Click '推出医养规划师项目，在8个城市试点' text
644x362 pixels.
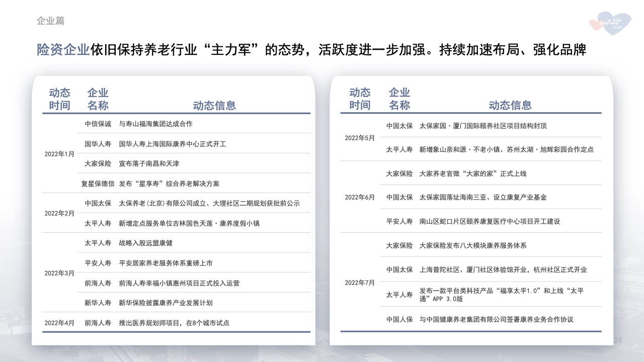174,323
